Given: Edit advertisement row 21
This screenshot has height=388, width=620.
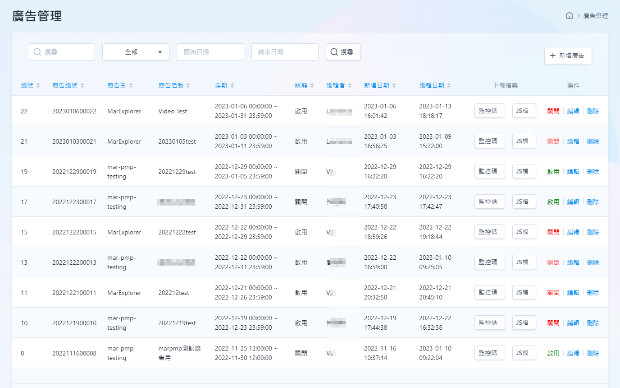Looking at the screenshot, I should (573, 142).
